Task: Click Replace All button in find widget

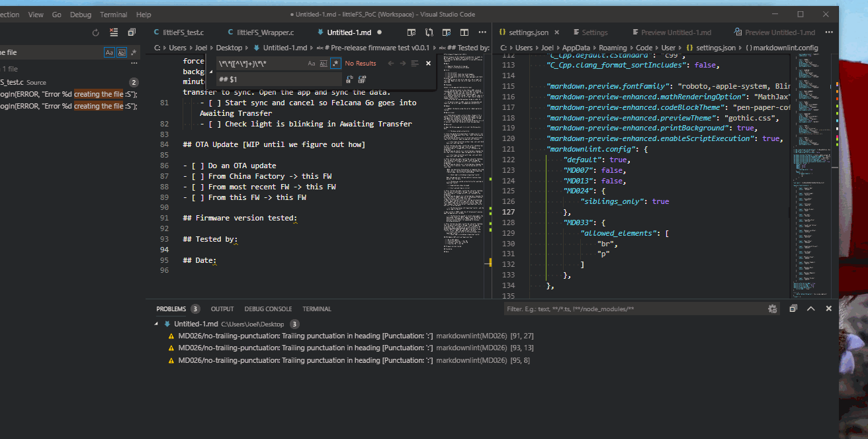Action: [x=362, y=79]
